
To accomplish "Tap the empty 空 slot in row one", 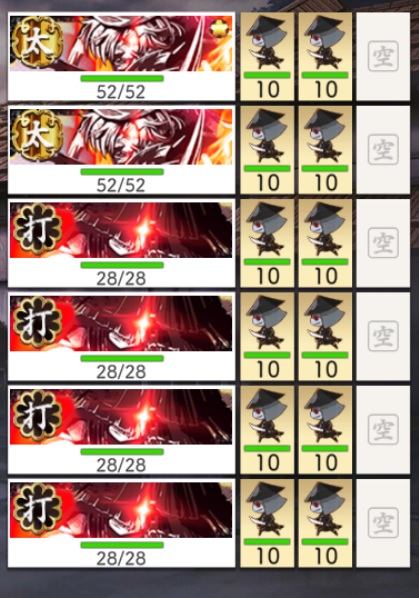I will (383, 56).
